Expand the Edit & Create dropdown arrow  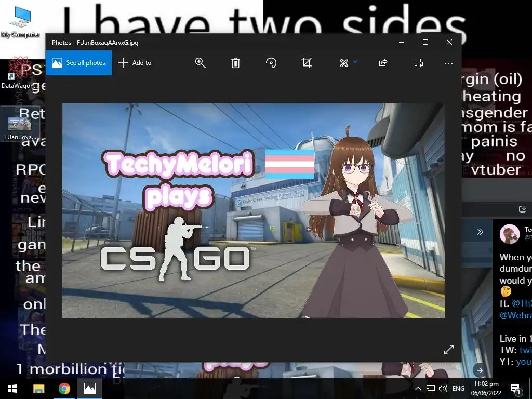click(x=355, y=62)
